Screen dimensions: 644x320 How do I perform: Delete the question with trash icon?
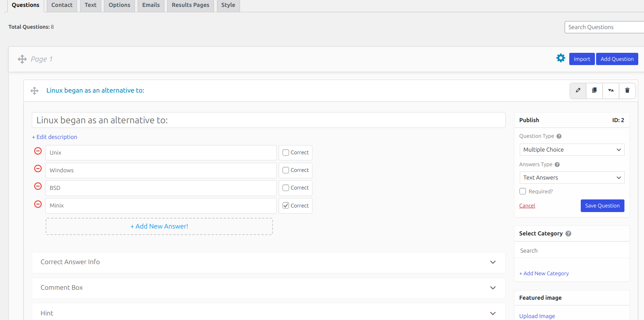627,91
